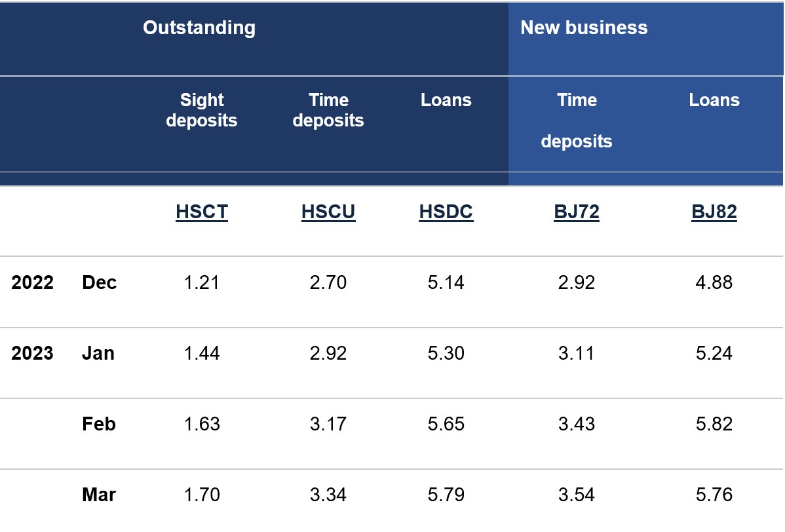The width and height of the screenshot is (785, 532).
Task: Click the new business Loans header
Action: 714,100
